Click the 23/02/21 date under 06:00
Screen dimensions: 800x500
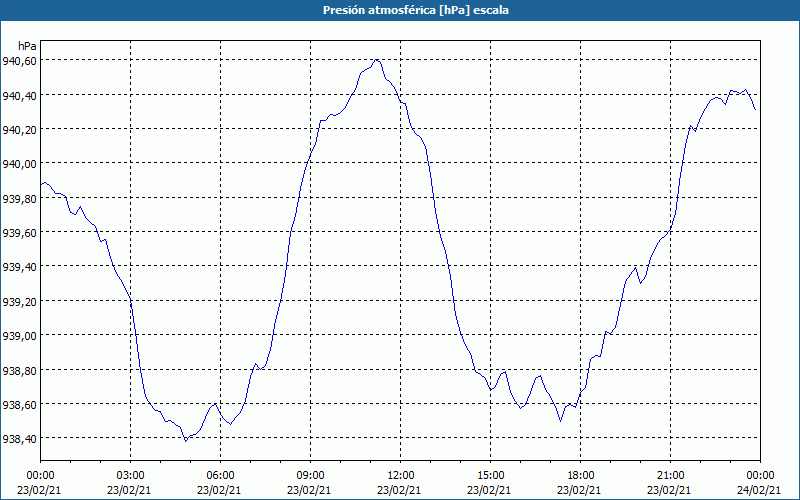(x=219, y=490)
